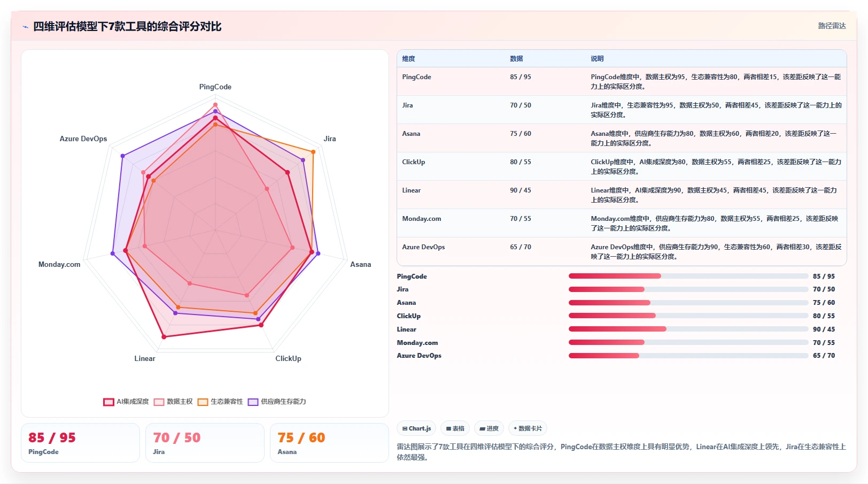Click the PingCode progress bar
The width and height of the screenshot is (868, 484).
click(688, 276)
